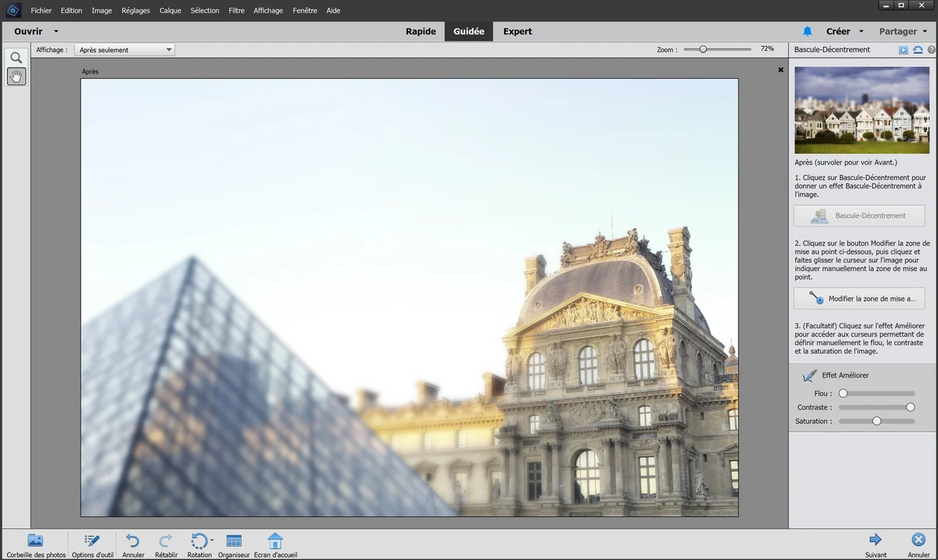Open the Fichier menu
This screenshot has height=560, width=938.
(41, 11)
